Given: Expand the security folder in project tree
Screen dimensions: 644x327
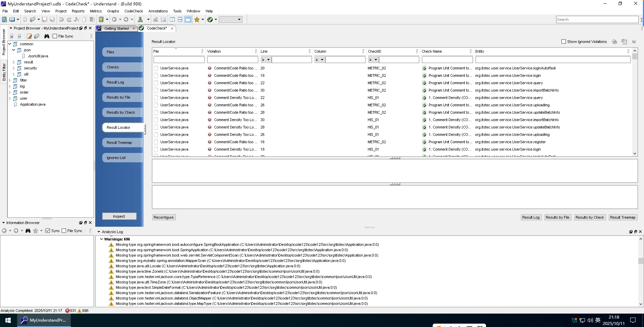Looking at the screenshot, I should click(x=13, y=68).
